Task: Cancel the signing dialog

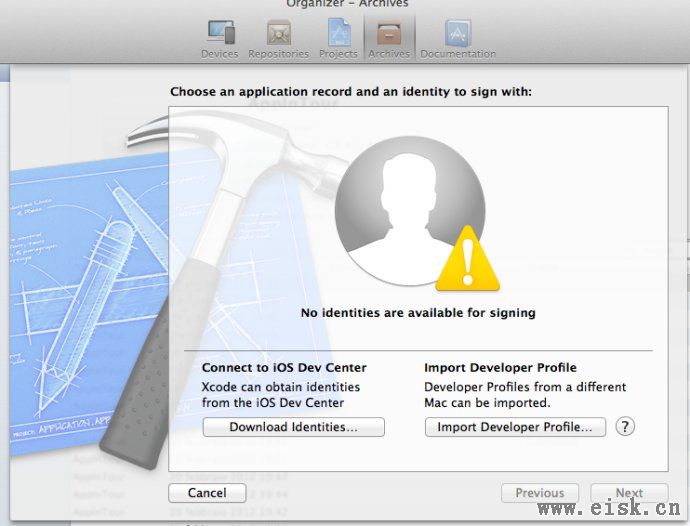Action: click(x=207, y=493)
